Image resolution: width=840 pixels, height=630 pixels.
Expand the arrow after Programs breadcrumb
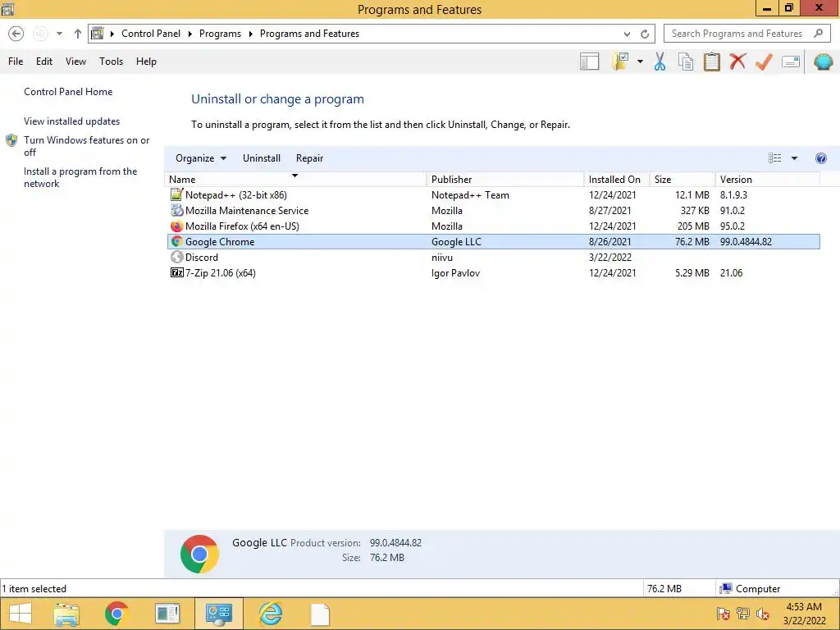click(x=250, y=34)
